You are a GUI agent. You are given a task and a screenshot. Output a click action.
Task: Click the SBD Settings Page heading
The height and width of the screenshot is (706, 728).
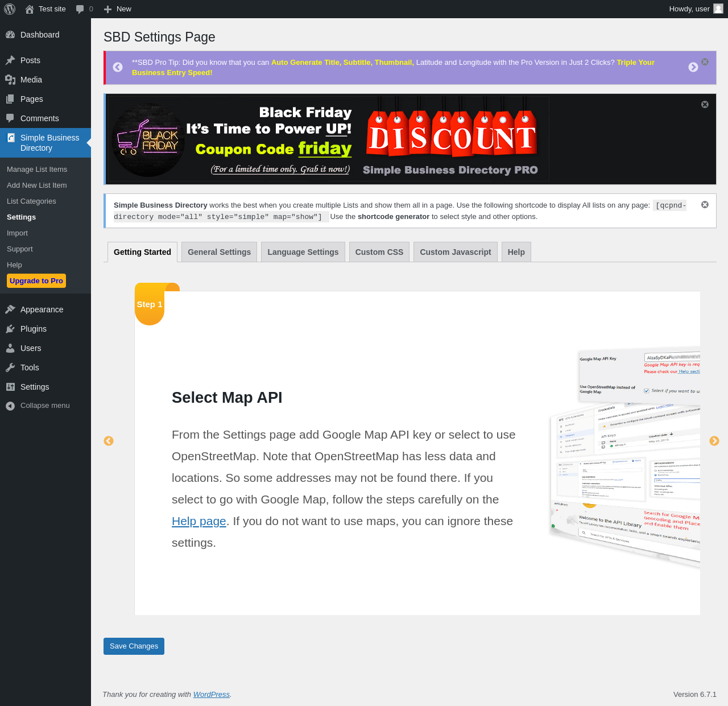159,37
